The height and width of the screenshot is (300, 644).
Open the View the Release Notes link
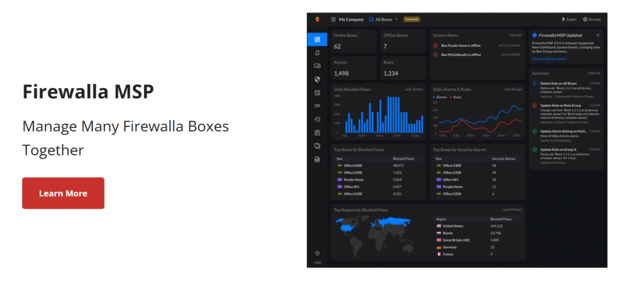coord(549,59)
